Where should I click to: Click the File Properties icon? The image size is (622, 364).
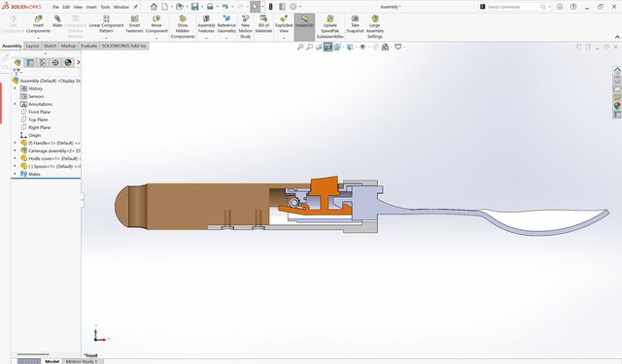tap(282, 7)
